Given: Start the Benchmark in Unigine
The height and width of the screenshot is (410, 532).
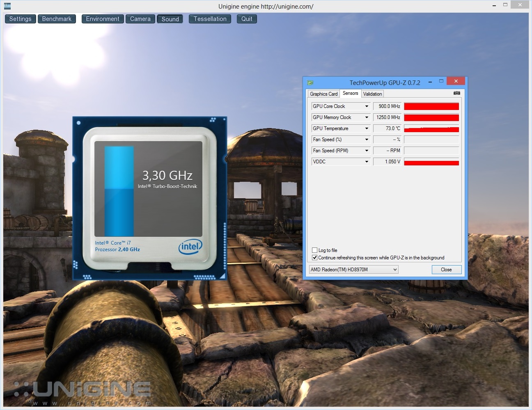Looking at the screenshot, I should click(x=57, y=19).
